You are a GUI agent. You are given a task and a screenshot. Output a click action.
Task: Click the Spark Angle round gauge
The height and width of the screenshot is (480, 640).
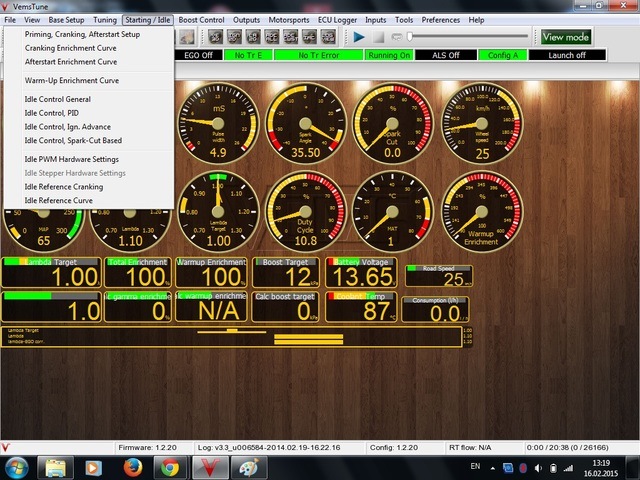305,123
